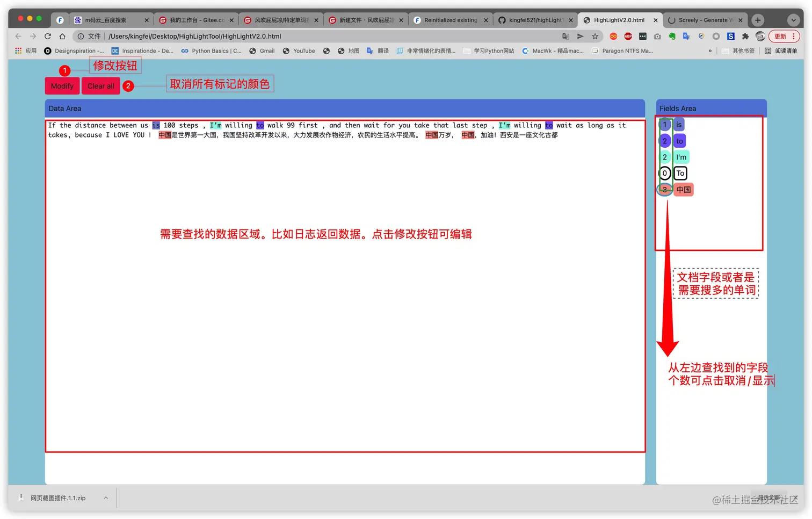The height and width of the screenshot is (519, 812).
Task: Select the purple lowercase "to" field tag
Action: (x=680, y=141)
